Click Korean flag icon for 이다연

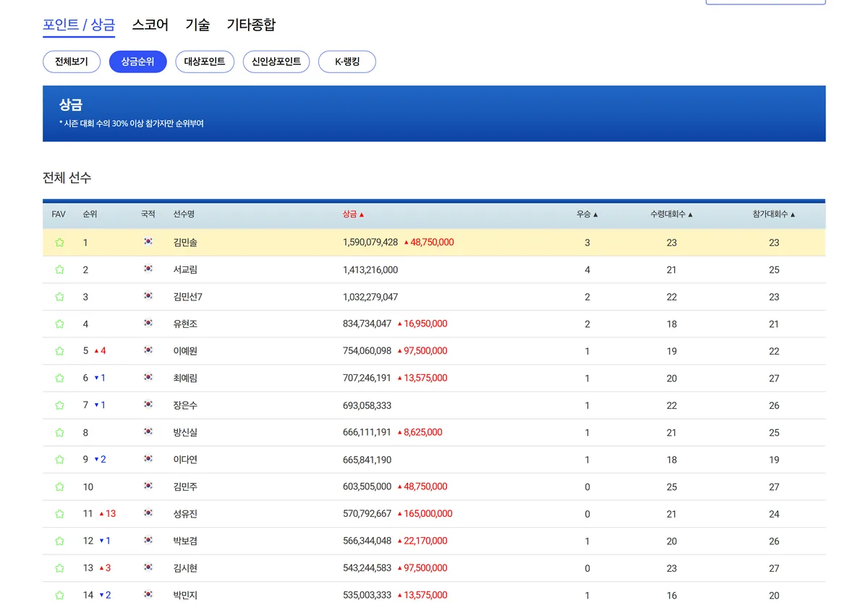point(148,459)
